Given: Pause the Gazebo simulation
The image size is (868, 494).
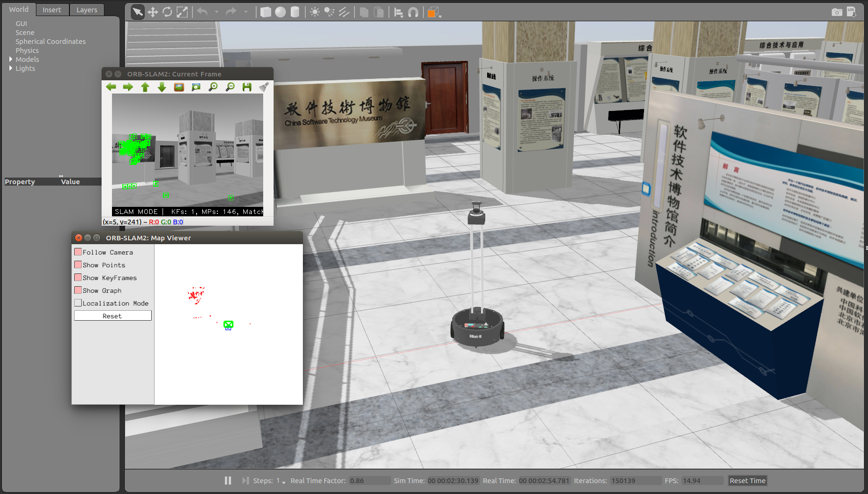Looking at the screenshot, I should click(x=228, y=480).
